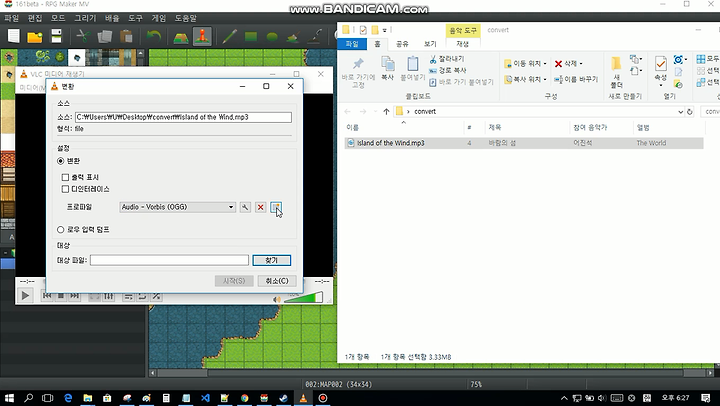Sort by 제목 column header
The width and height of the screenshot is (720, 406).
pos(495,128)
